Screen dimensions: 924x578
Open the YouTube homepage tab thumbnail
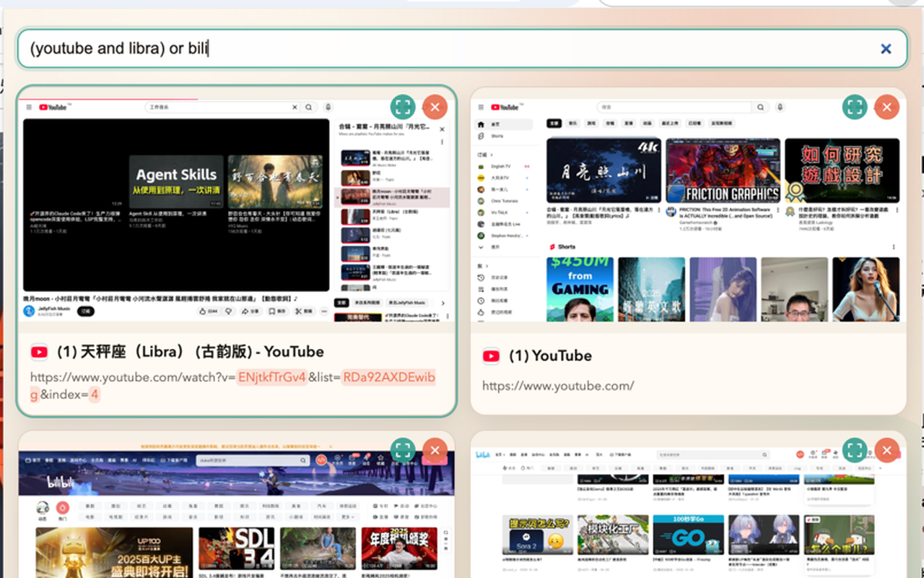(x=689, y=210)
